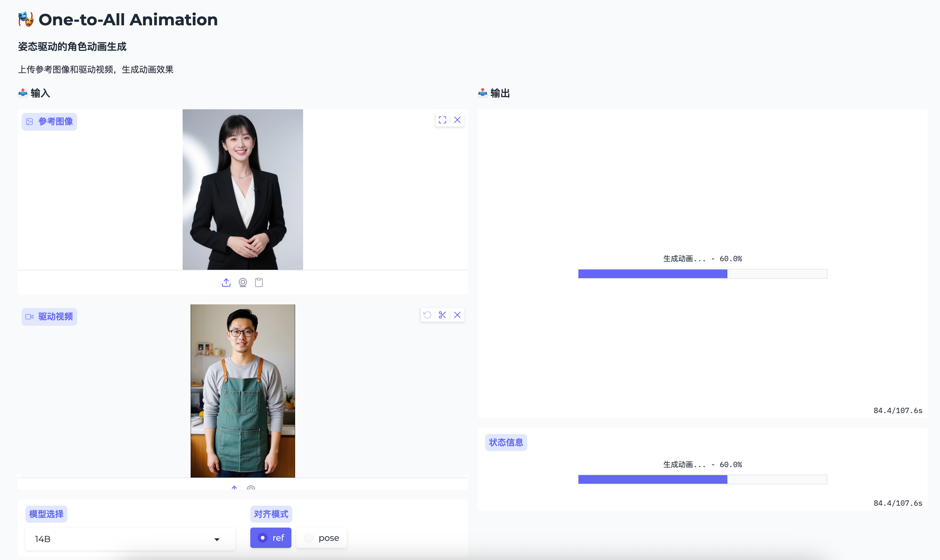Image resolution: width=940 pixels, height=560 pixels.
Task: Clear the driving video
Action: pos(457,315)
